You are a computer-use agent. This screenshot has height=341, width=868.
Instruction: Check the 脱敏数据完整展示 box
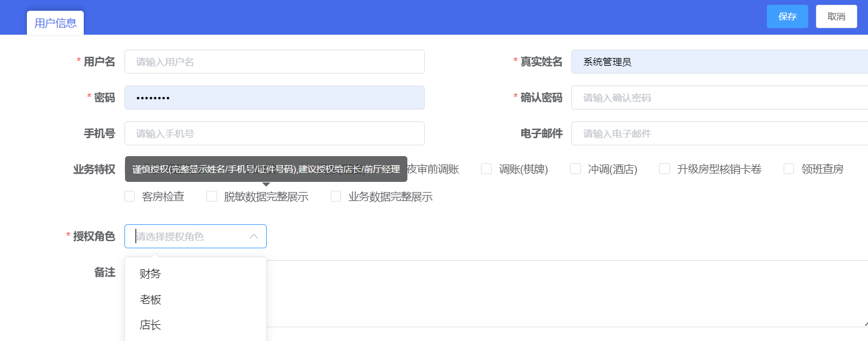[x=212, y=197]
